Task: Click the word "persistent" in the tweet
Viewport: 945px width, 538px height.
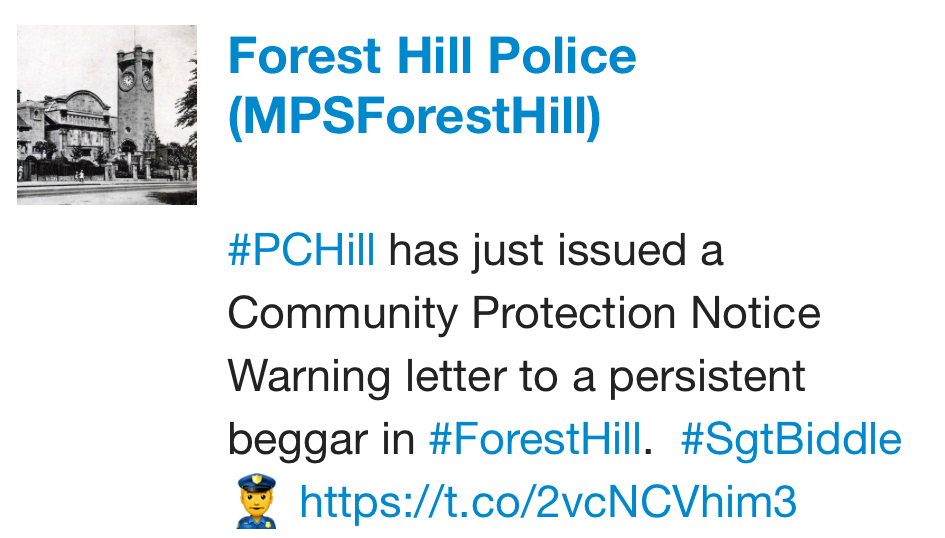Action: (x=708, y=377)
